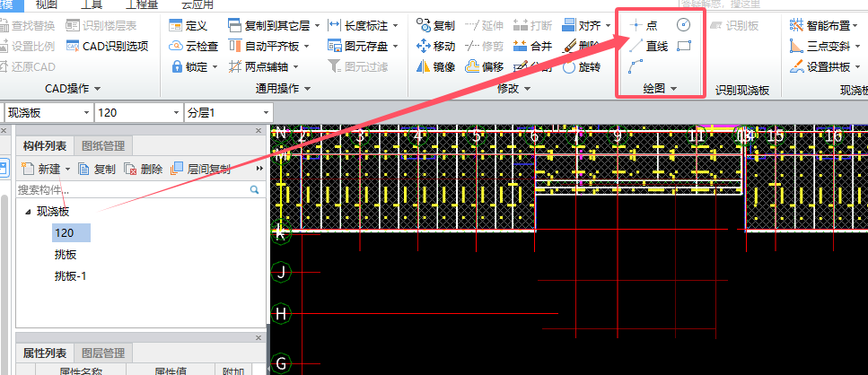Click 智能布置 smart layout tool
Screen dimensions: 868x375
coord(824,25)
